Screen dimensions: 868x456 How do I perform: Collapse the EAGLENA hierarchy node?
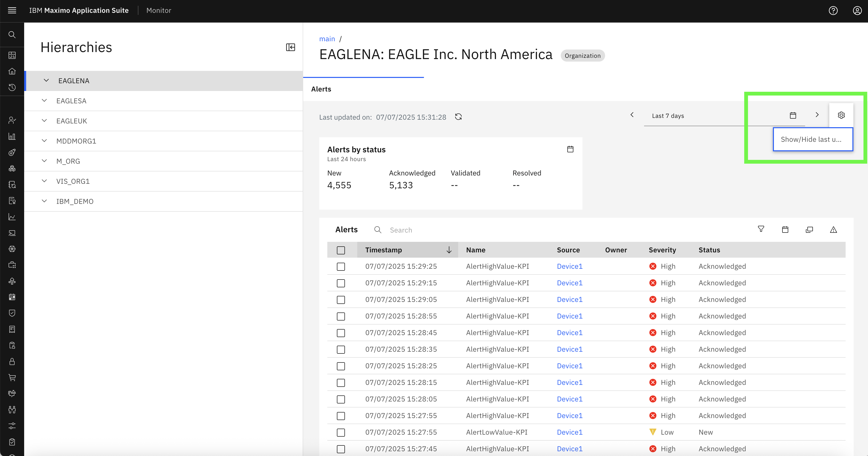coord(46,80)
